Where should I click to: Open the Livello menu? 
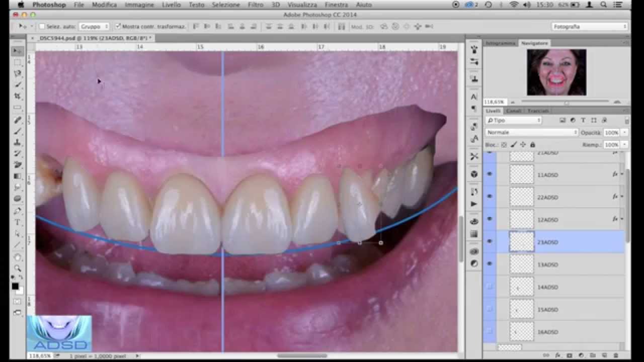[x=171, y=5]
